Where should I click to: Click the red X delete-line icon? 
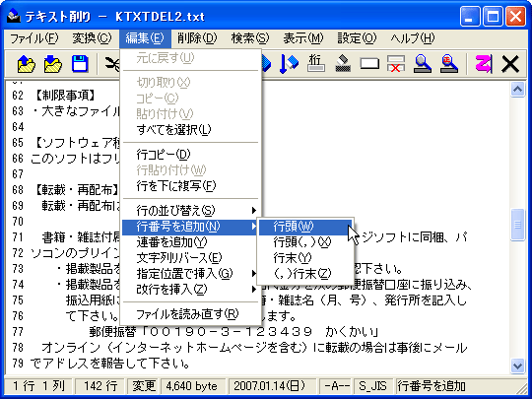coord(396,64)
